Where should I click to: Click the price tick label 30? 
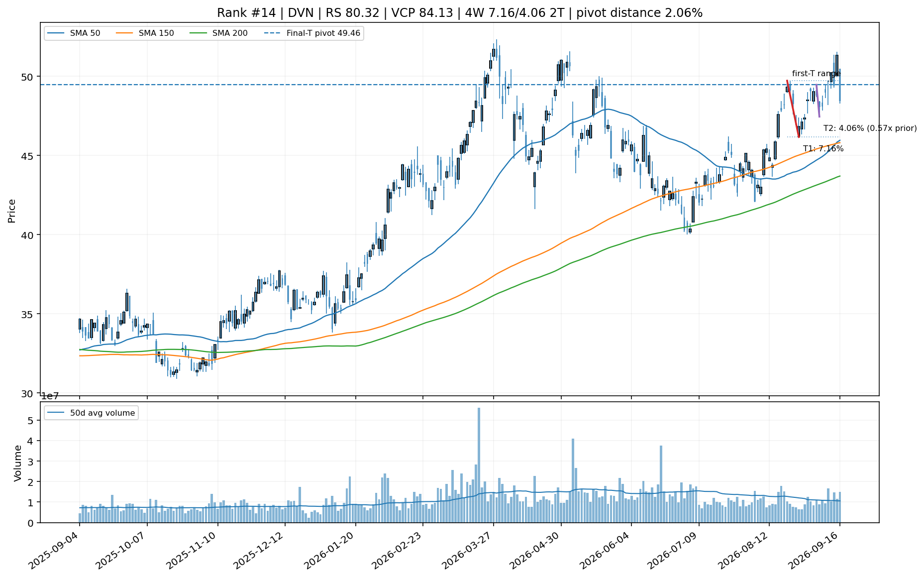[x=27, y=393]
